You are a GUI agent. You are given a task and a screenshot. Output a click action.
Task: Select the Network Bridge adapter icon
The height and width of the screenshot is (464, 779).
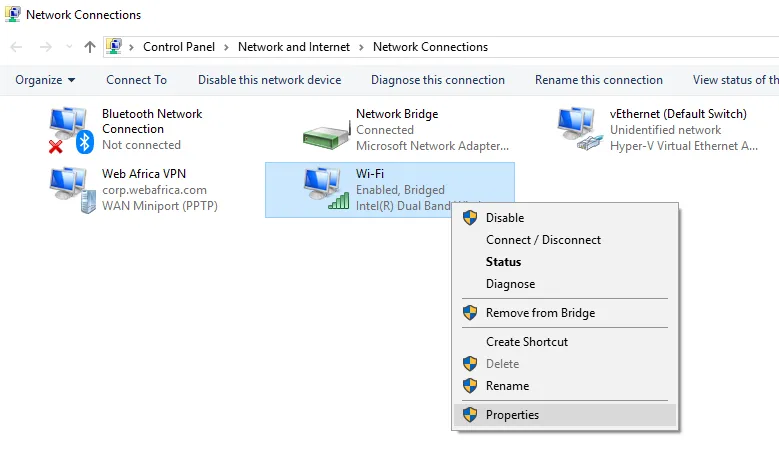click(x=326, y=134)
